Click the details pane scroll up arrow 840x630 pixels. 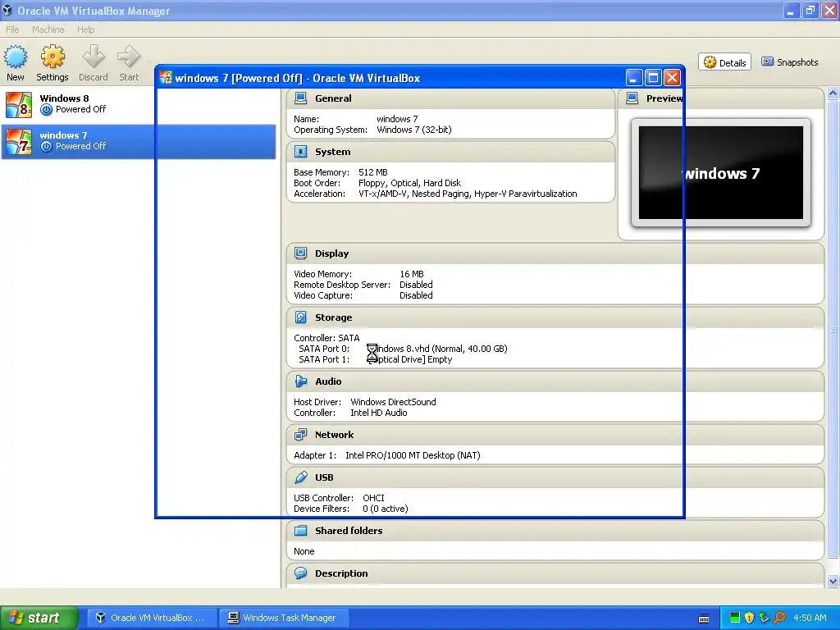[833, 94]
